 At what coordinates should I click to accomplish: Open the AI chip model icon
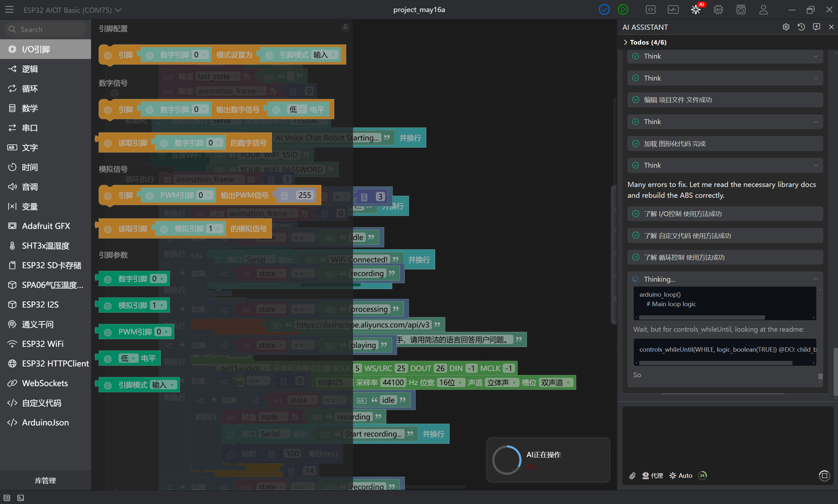[x=718, y=9]
